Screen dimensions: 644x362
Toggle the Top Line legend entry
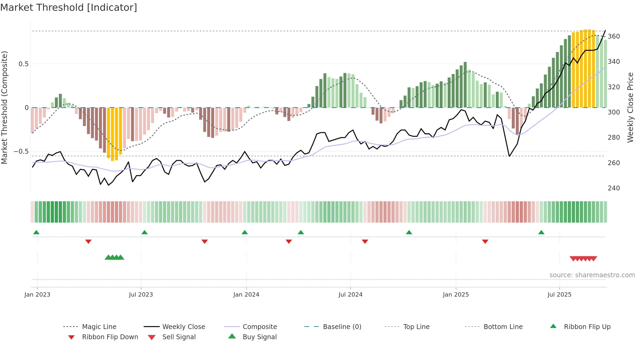(x=407, y=327)
